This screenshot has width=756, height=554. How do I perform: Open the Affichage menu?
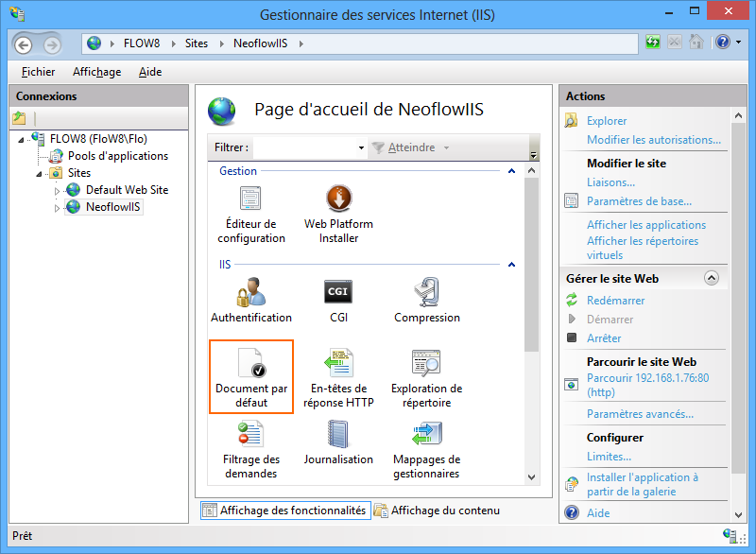click(x=97, y=72)
